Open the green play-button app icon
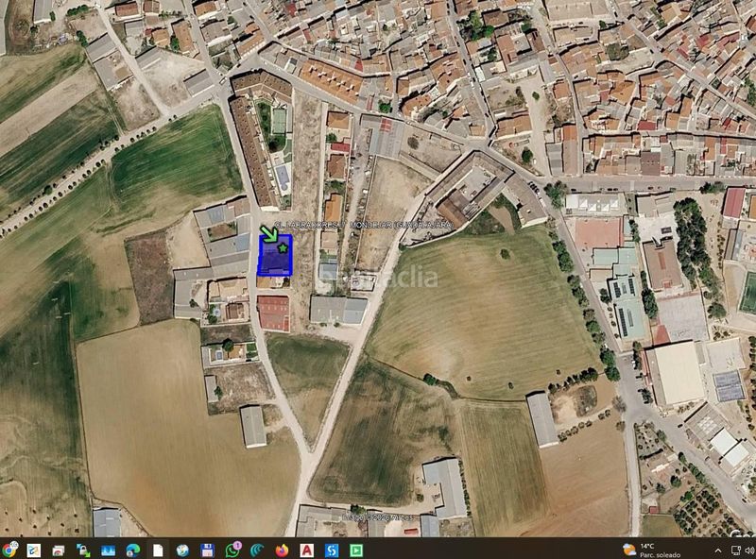The width and height of the screenshot is (756, 559). click(x=356, y=550)
